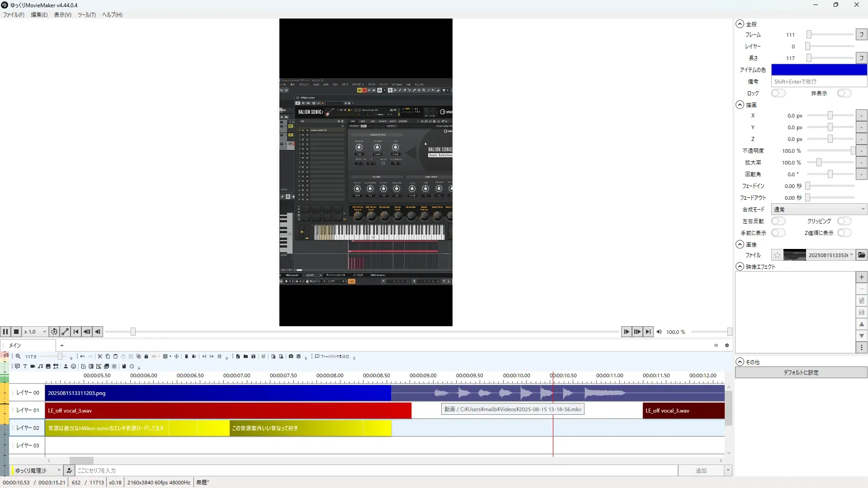Click the save project floppy icon
This screenshot has width=868, height=488.
pos(253,357)
